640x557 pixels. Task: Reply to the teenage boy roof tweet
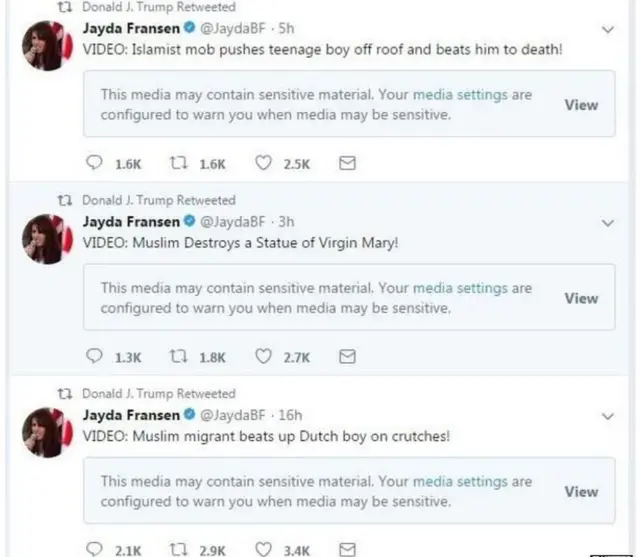pos(96,164)
